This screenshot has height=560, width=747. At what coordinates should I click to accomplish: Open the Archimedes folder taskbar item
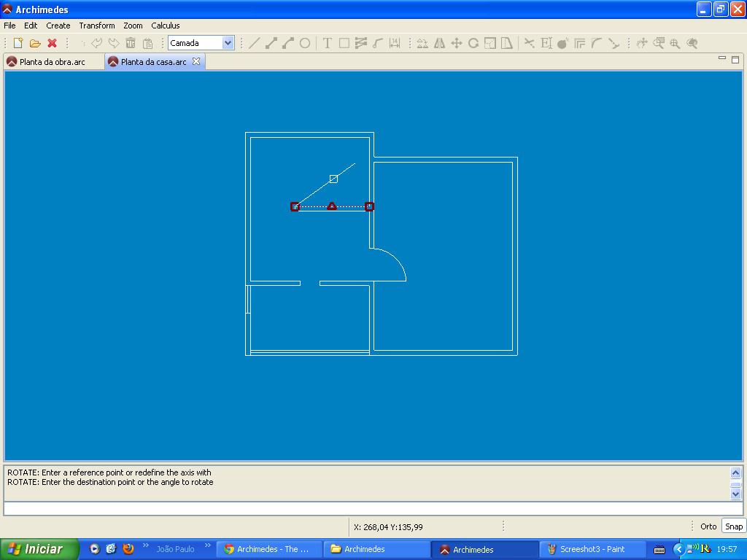377,549
